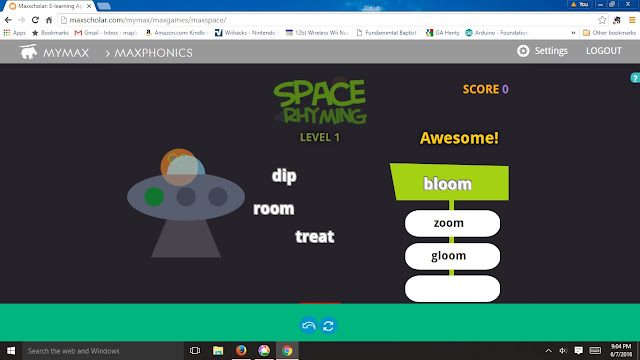Bookmark page with the star icon

[x=602, y=20]
